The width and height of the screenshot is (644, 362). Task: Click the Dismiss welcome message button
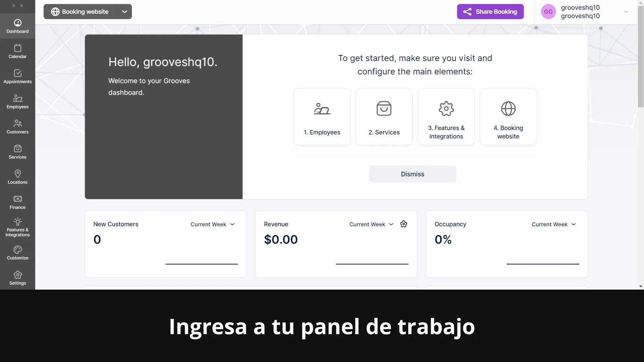pyautogui.click(x=413, y=174)
